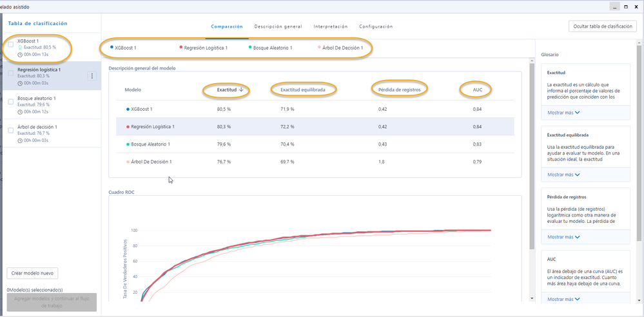The image size is (644, 317).
Task: Click the 71,9 % balanced accuracy cell
Action: (x=287, y=110)
